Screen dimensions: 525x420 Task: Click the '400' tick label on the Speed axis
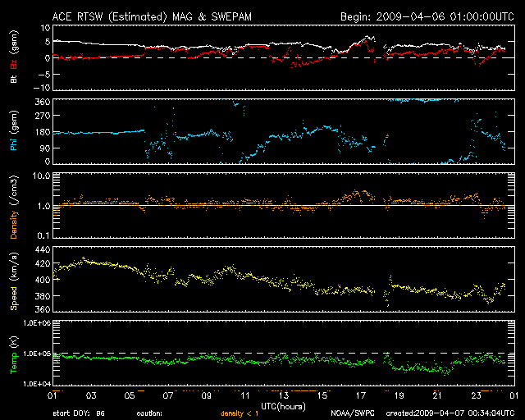pyautogui.click(x=43, y=280)
